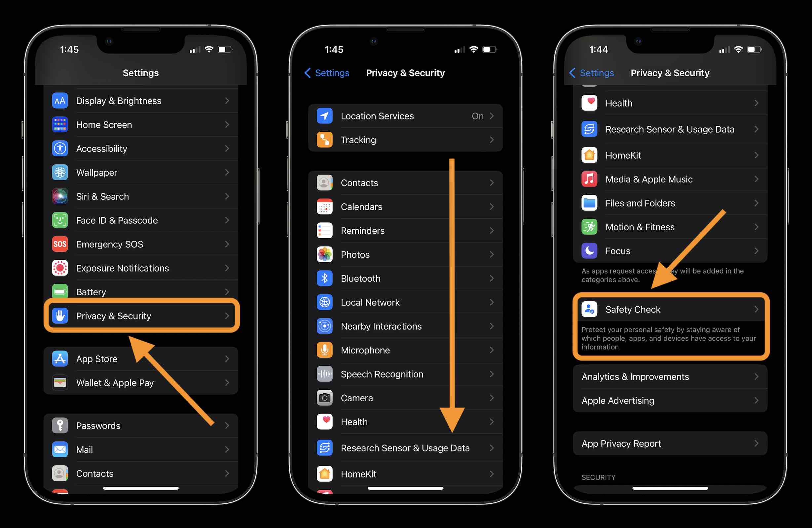812x528 pixels.
Task: Open Privacy & Security settings
Action: [142, 316]
